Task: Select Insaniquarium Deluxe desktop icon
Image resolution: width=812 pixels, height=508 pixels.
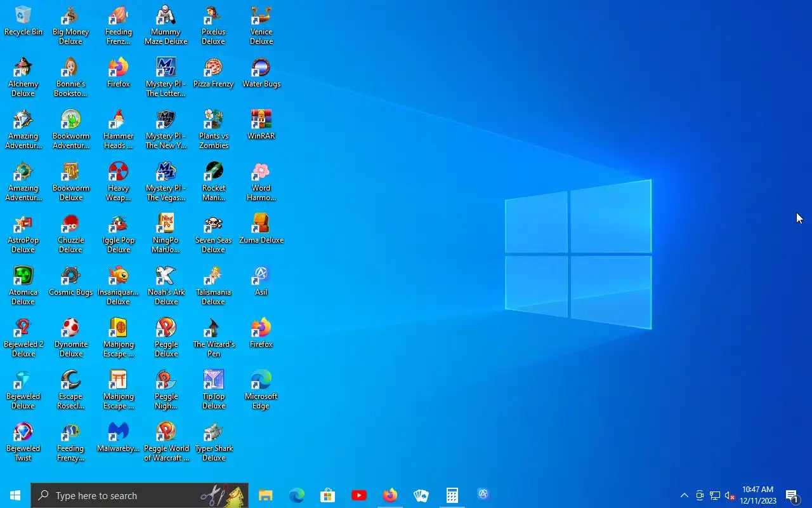Action: (119, 286)
